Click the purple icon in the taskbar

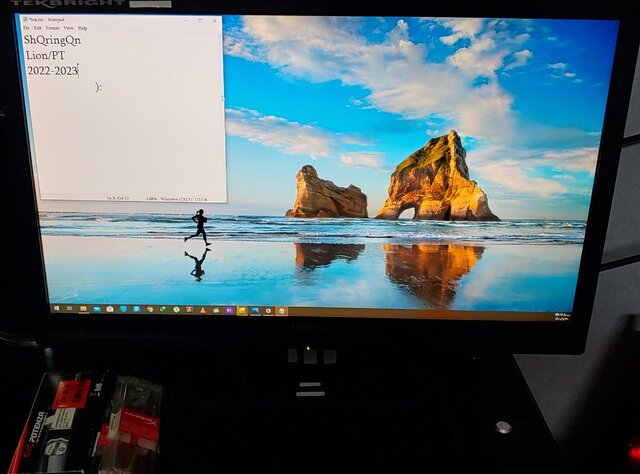(x=230, y=310)
